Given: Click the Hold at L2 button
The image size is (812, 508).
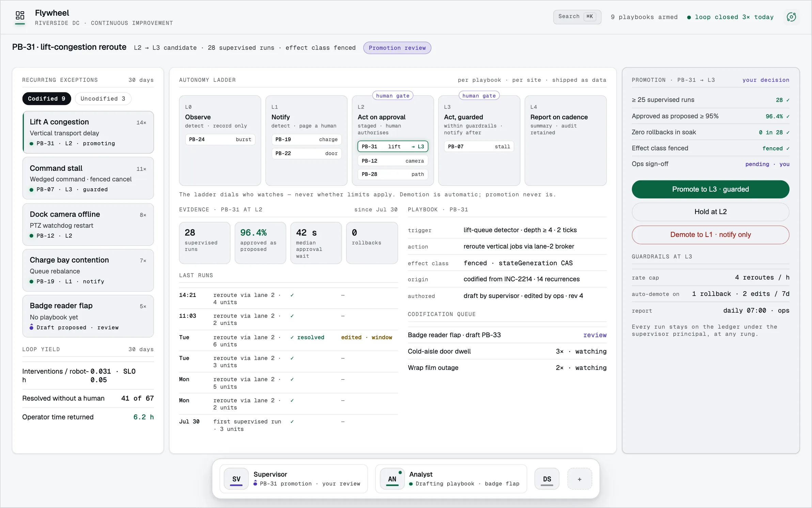Looking at the screenshot, I should (710, 212).
